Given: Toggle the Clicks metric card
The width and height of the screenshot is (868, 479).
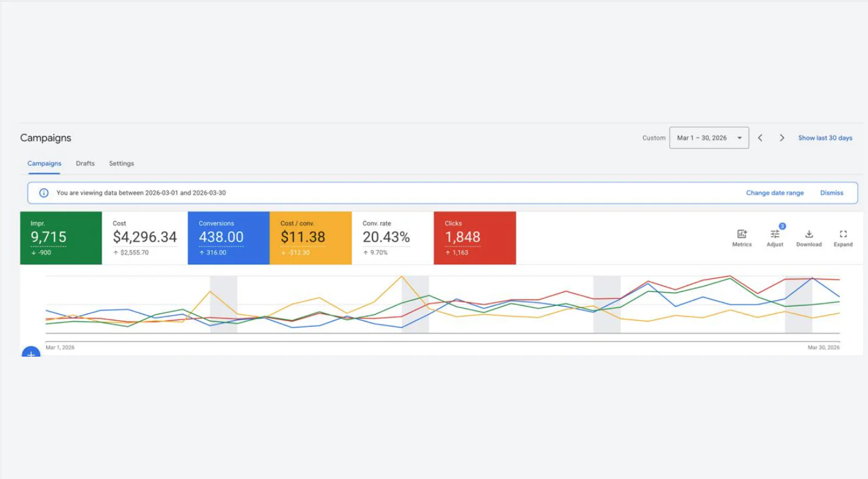Looking at the screenshot, I should (475, 238).
